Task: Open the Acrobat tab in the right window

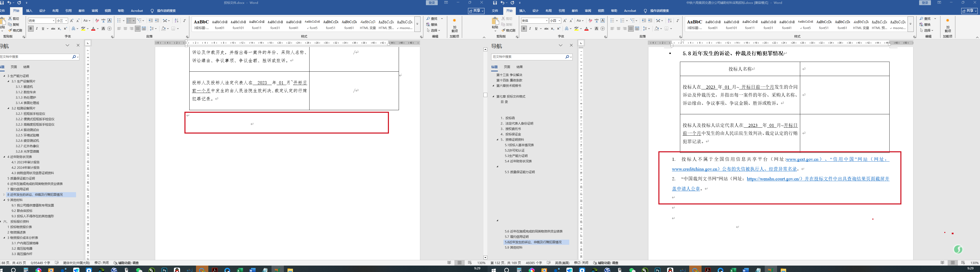Action: pyautogui.click(x=630, y=11)
